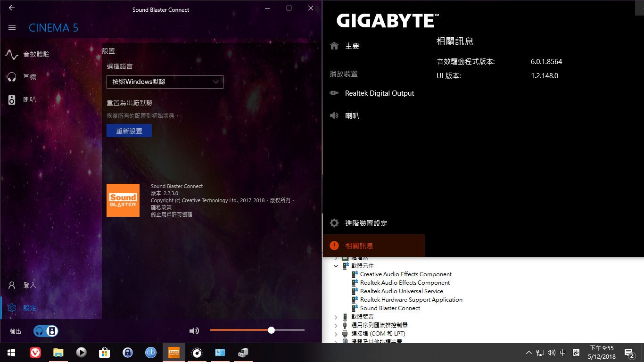Viewport: 644px width, 362px height.
Task: Open the padlock password manager icon
Action: [x=128, y=353]
